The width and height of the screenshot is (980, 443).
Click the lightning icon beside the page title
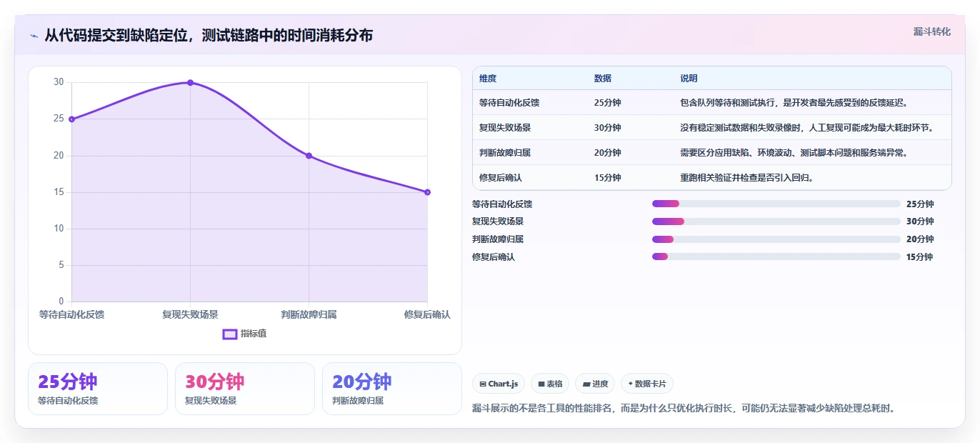(x=34, y=36)
